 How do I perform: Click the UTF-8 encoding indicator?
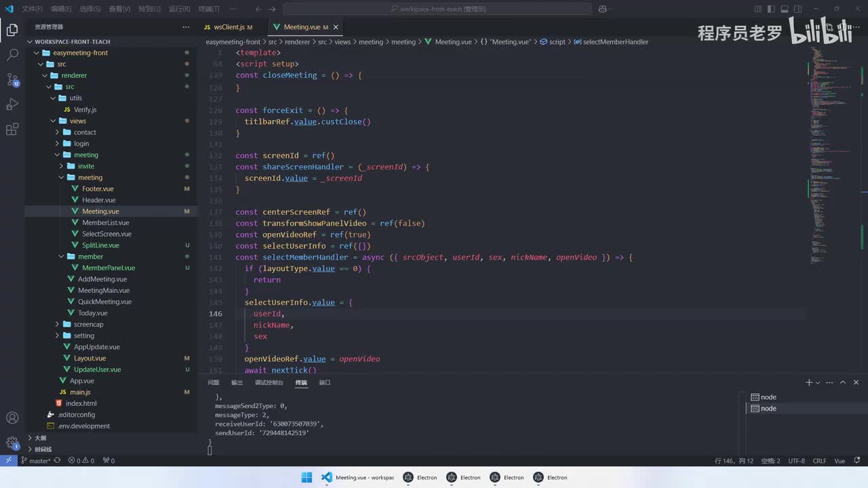[796, 461]
